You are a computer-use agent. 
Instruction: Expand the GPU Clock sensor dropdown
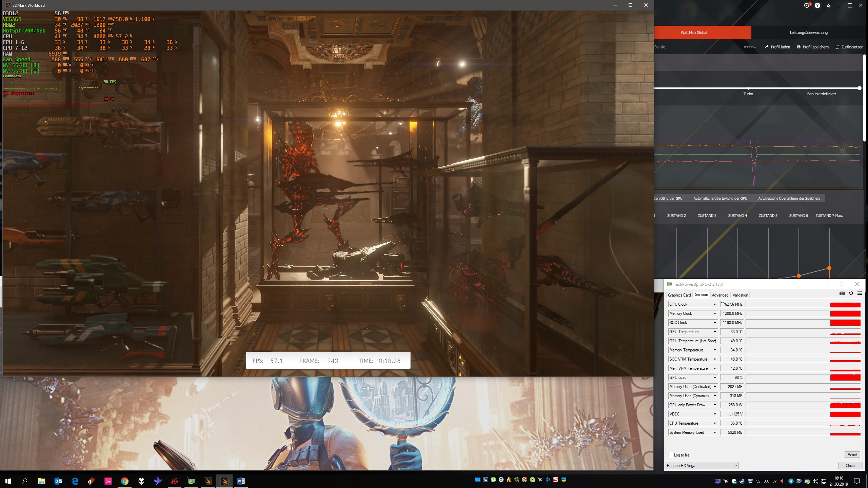[x=715, y=304]
